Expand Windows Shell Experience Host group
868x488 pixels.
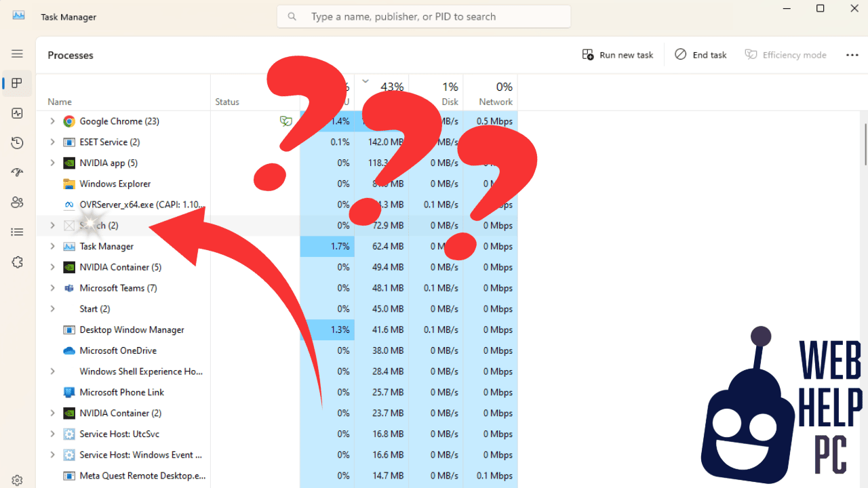(52, 371)
